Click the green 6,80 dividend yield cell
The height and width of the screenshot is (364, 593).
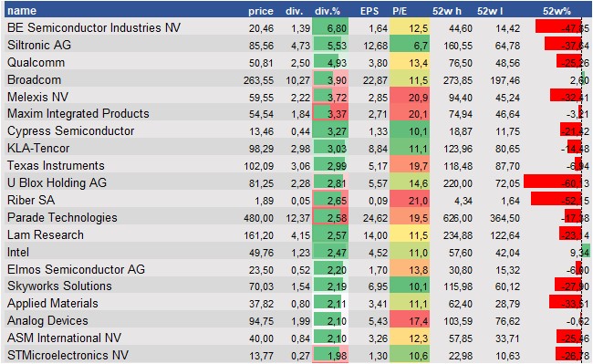(330, 28)
